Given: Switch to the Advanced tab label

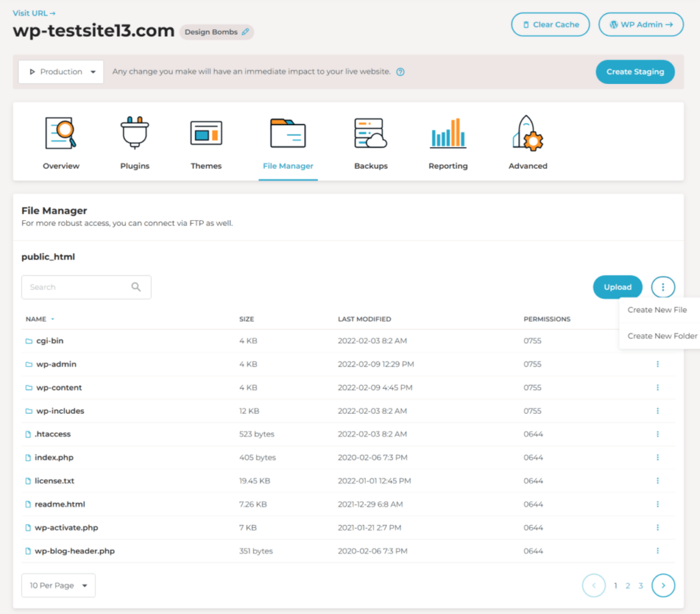Looking at the screenshot, I should [x=528, y=166].
